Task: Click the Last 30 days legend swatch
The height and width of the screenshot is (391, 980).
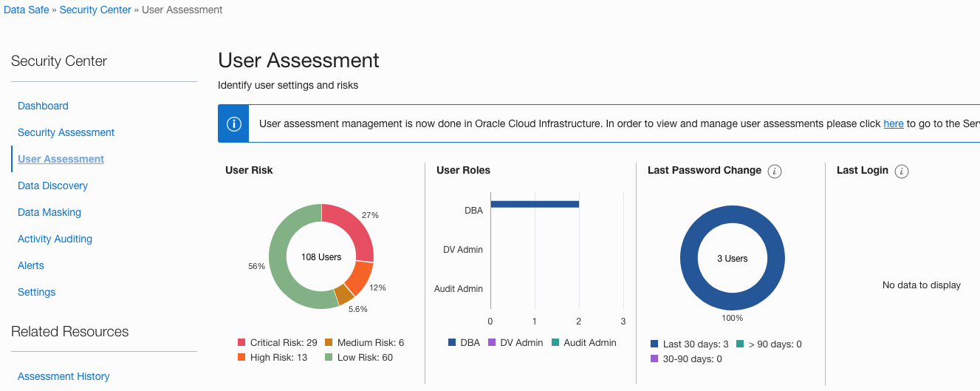Action: point(654,344)
